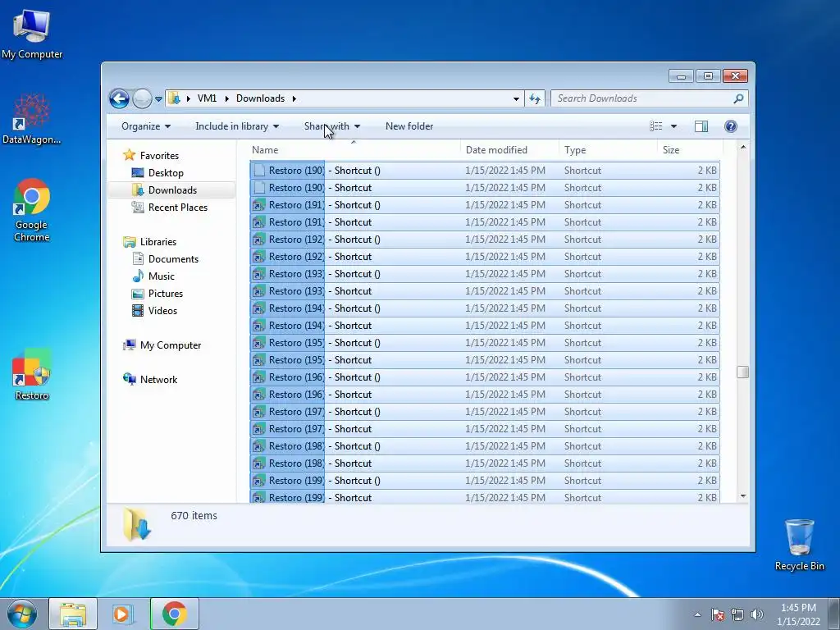
Task: Select file Restoro (199) - Shortcut ()
Action: 484,481
